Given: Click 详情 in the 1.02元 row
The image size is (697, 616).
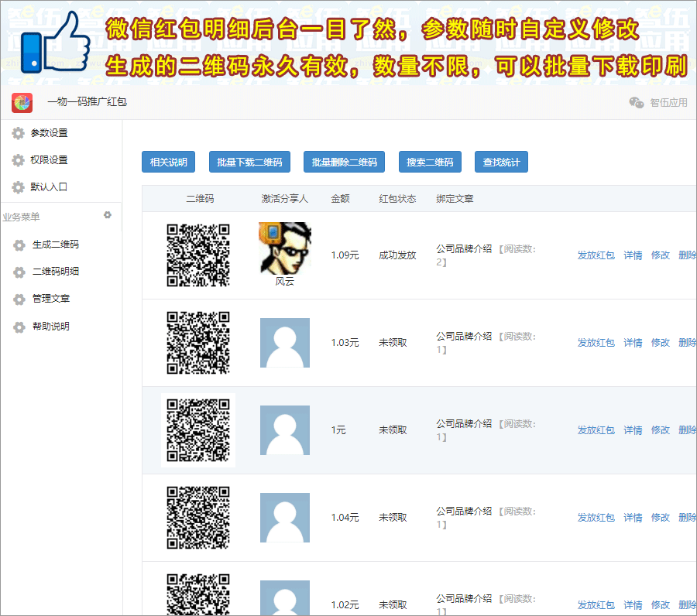Looking at the screenshot, I should point(633,605).
